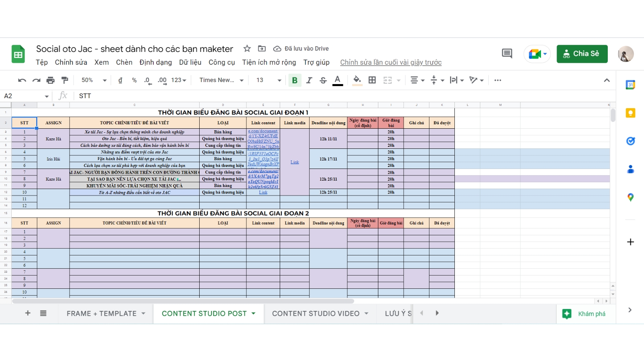Open the text wrapping dropdown
This screenshot has height=362, width=644.
click(457, 80)
